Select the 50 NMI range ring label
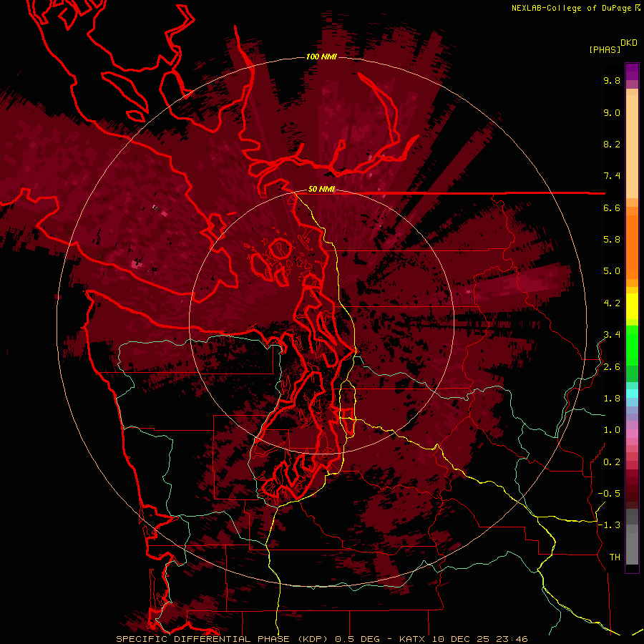The image size is (644, 644). pos(321,190)
